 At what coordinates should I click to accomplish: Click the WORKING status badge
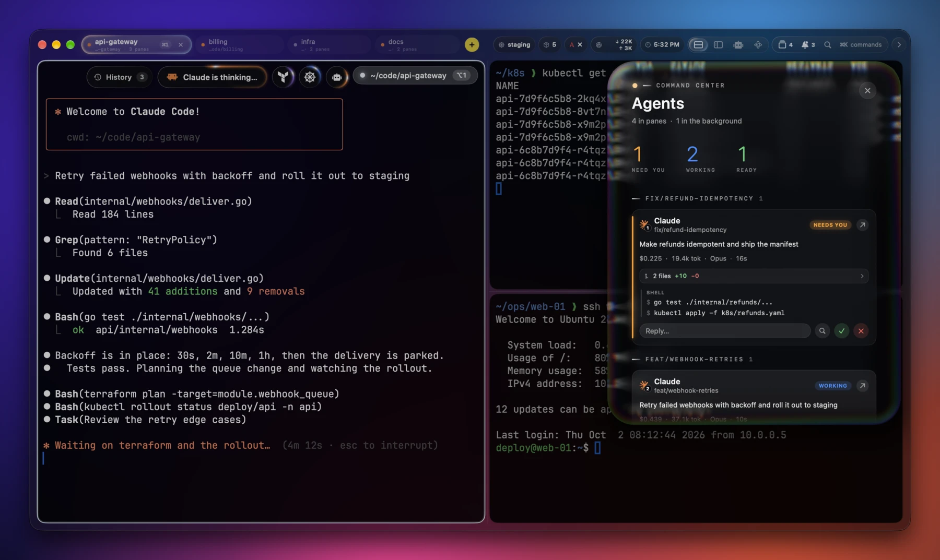(832, 386)
